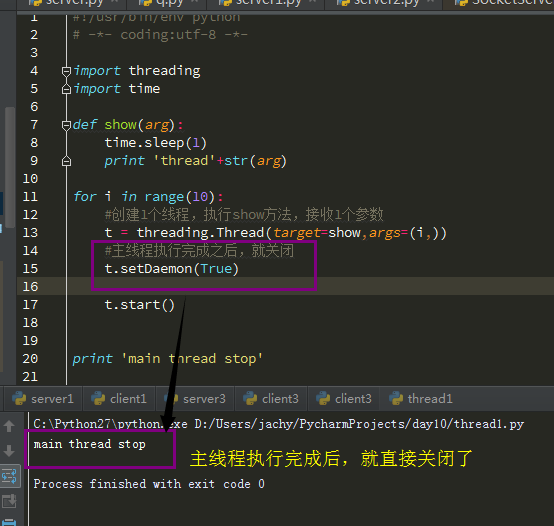The height and width of the screenshot is (526, 554).
Task: Click 't.start()' code on line 17
Action: point(140,305)
